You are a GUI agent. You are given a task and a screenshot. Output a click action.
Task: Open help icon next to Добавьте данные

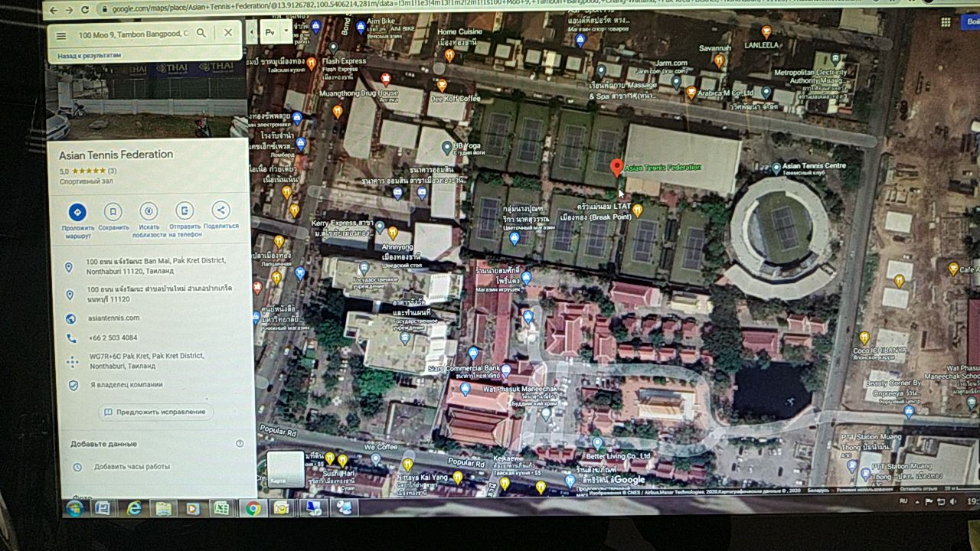(240, 443)
